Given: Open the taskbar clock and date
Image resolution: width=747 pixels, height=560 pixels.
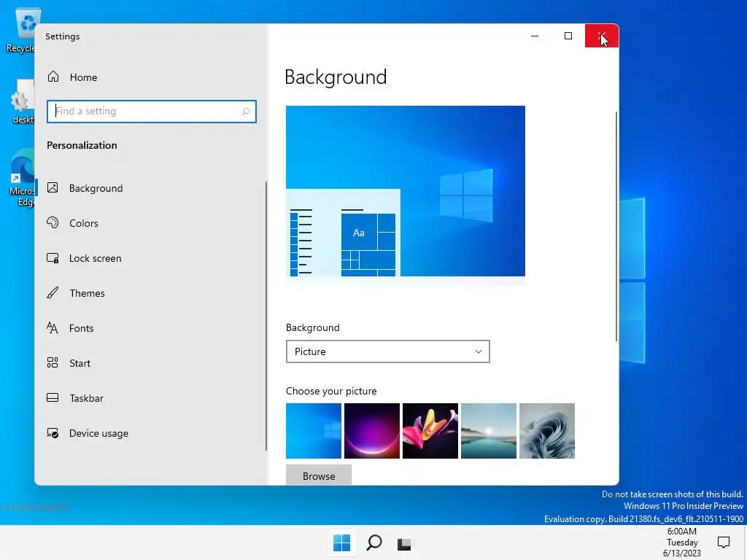Looking at the screenshot, I should click(x=682, y=542).
